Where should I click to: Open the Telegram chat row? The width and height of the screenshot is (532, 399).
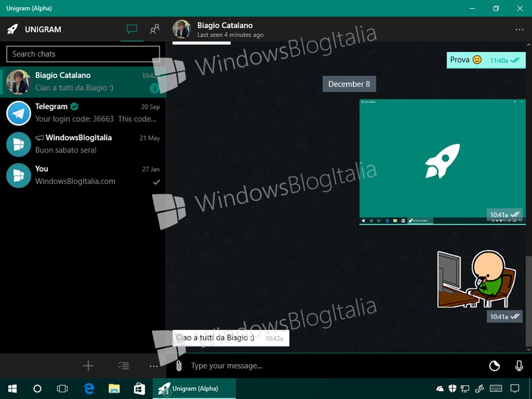[x=83, y=113]
